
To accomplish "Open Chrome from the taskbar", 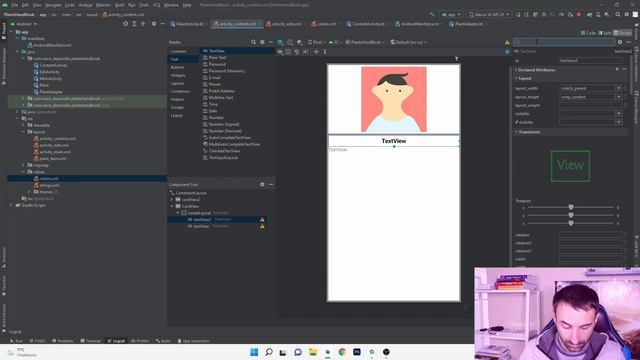I will (x=342, y=352).
